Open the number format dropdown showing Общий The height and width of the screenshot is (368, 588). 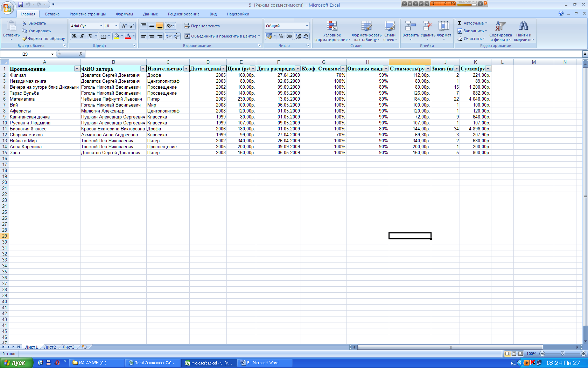[x=307, y=26]
